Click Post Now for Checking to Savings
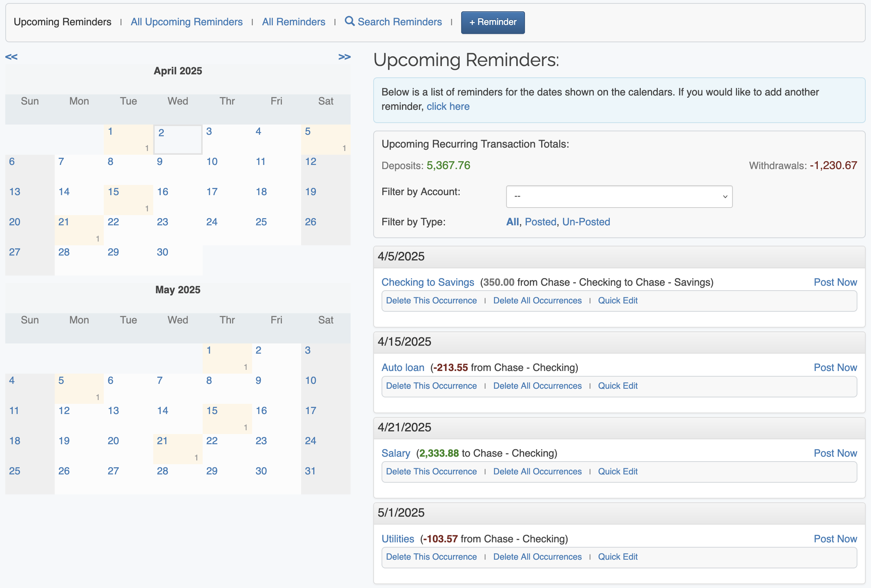The width and height of the screenshot is (871, 588). [835, 282]
